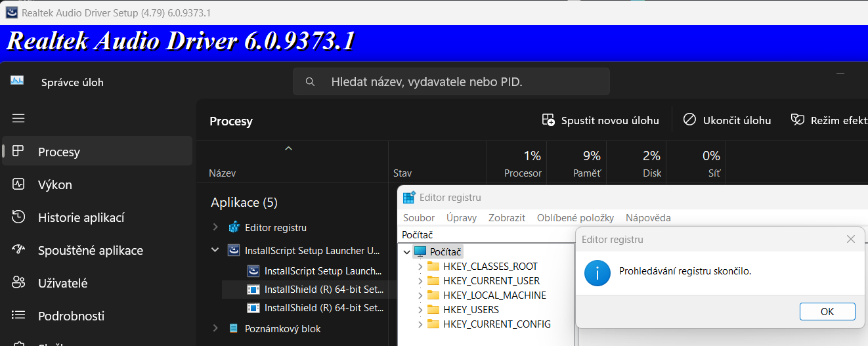
Task: Click the Editor registru process icon in Task Manager
Action: [x=234, y=227]
